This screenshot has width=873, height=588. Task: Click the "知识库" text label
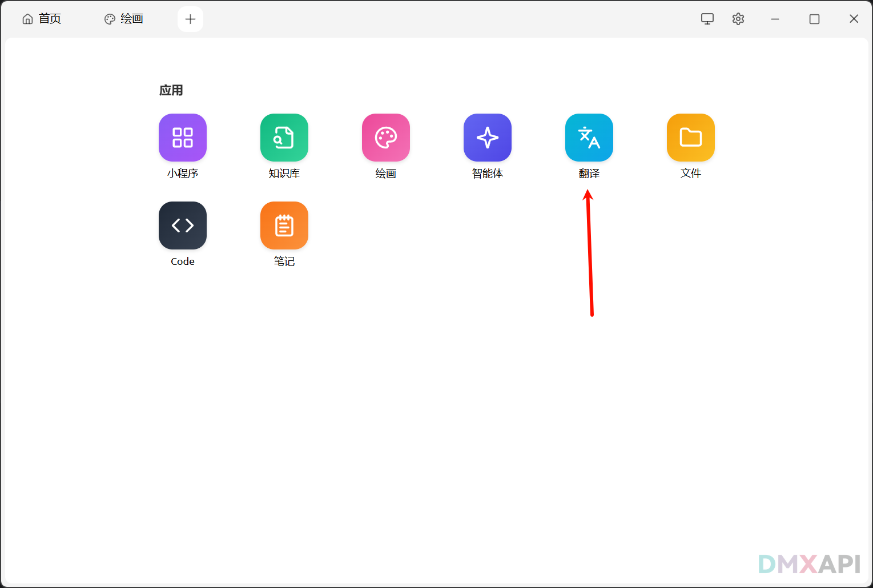[284, 174]
